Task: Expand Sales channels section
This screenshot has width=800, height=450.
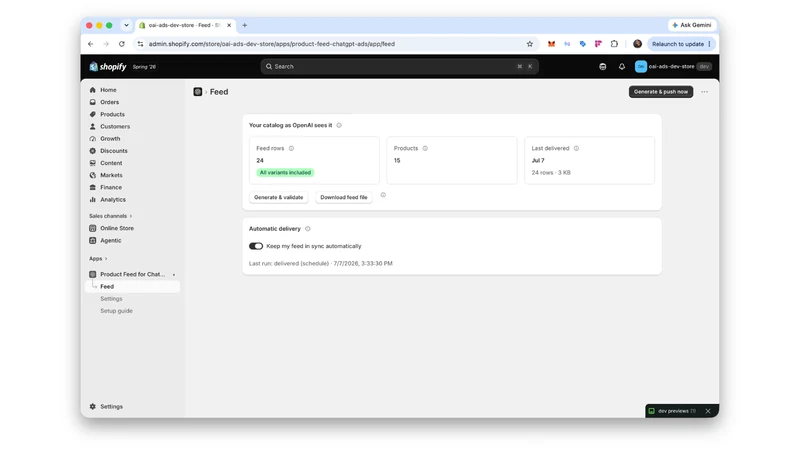Action: coord(110,216)
